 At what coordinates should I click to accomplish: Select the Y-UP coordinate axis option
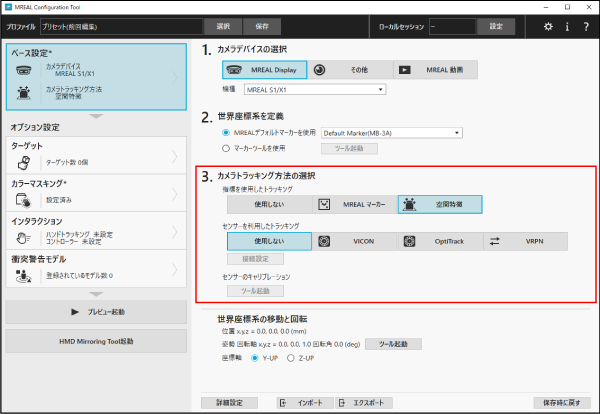(x=254, y=358)
